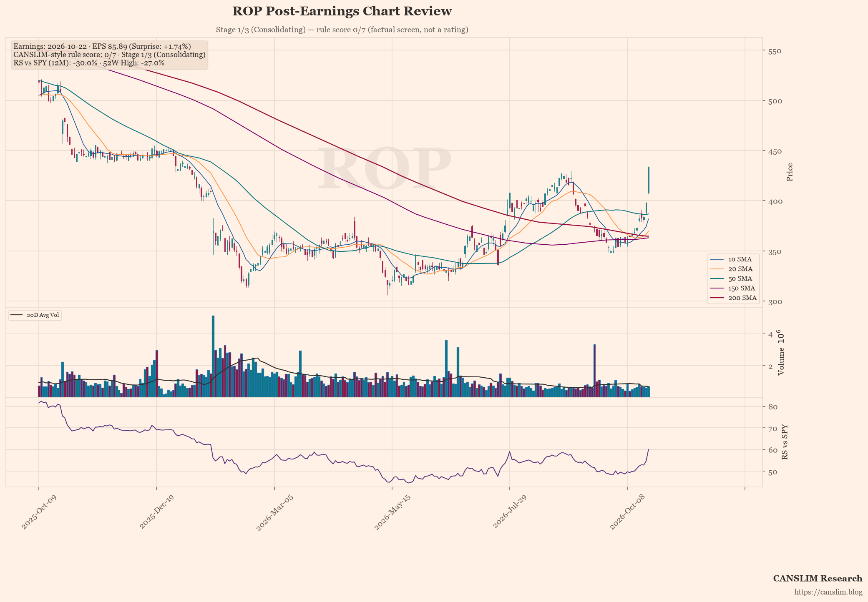Click the '10 SMA' legend entry
Image resolution: width=868 pixels, height=602 pixels.
coord(734,259)
